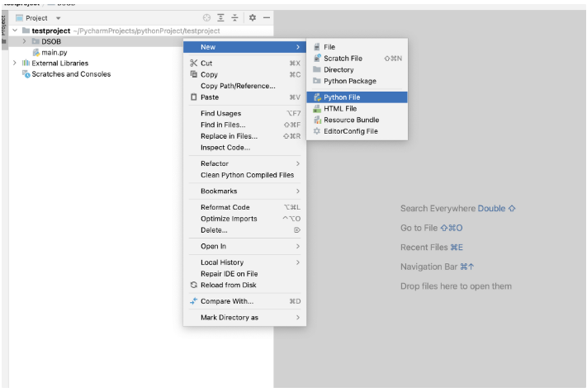Choose Repair IDE on File
The height and width of the screenshot is (392, 587).
(x=245, y=274)
